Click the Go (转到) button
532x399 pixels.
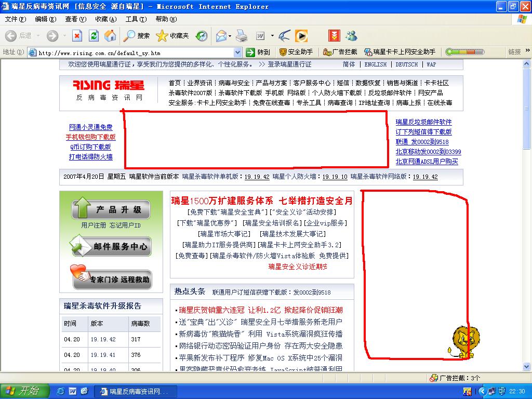258,52
